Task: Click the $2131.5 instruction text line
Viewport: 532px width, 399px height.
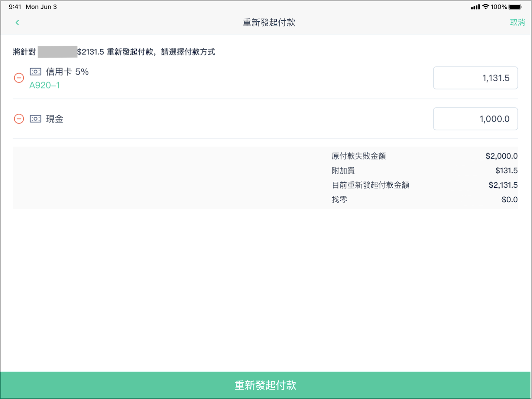Action: (x=114, y=52)
